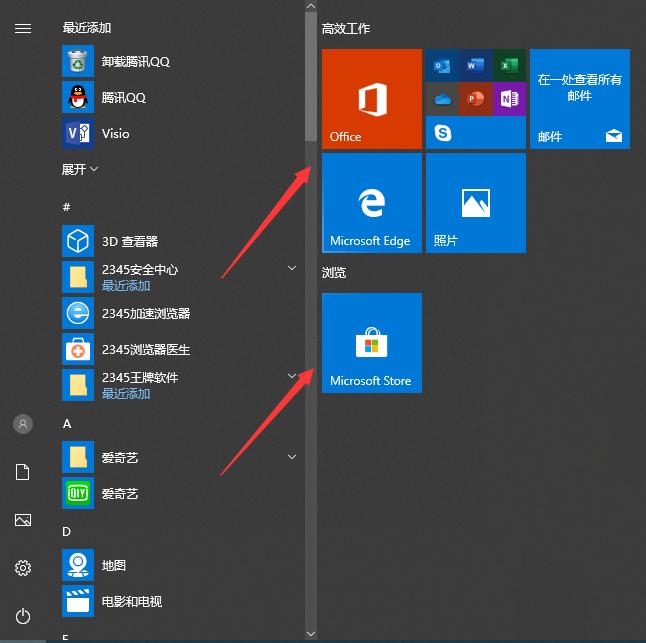Click the user account icon
Screen dimensions: 646x643
[23, 424]
